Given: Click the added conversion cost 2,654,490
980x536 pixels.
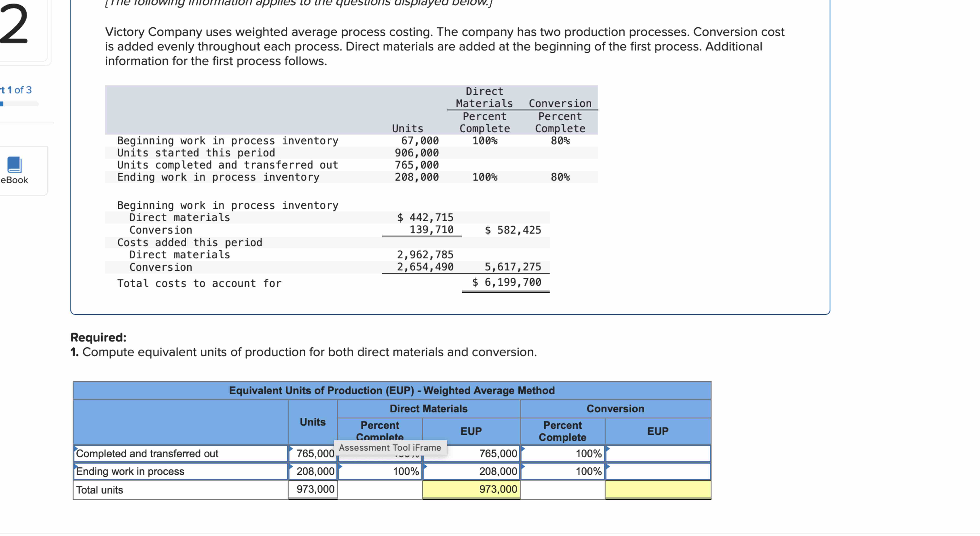Looking at the screenshot, I should pos(425,267).
